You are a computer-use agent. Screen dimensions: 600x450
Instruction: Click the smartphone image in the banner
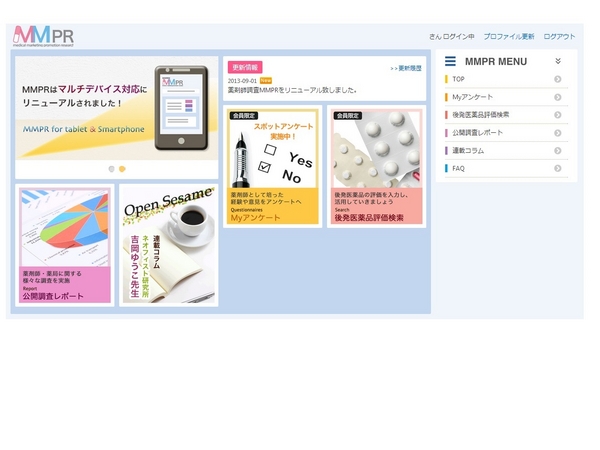coord(181,108)
